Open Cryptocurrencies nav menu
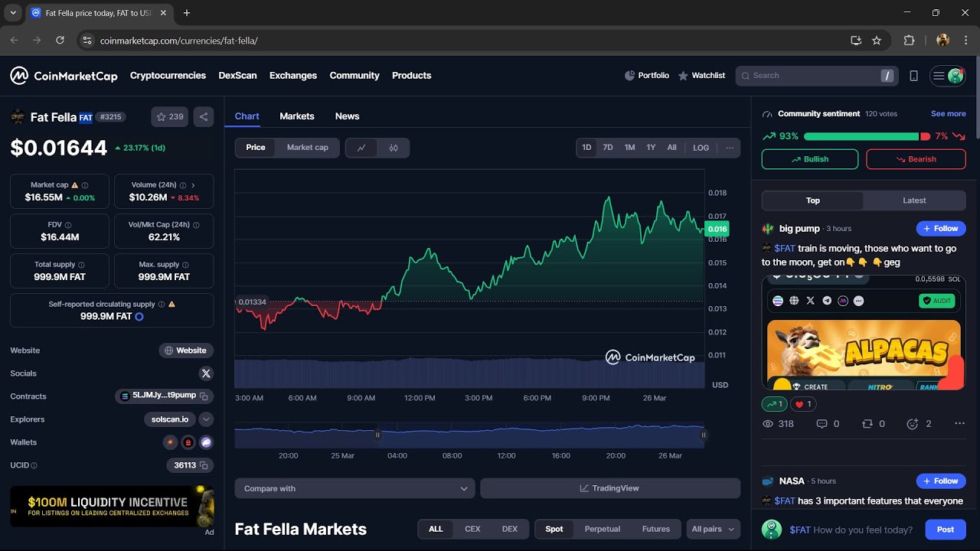980x551 pixels. pos(168,76)
